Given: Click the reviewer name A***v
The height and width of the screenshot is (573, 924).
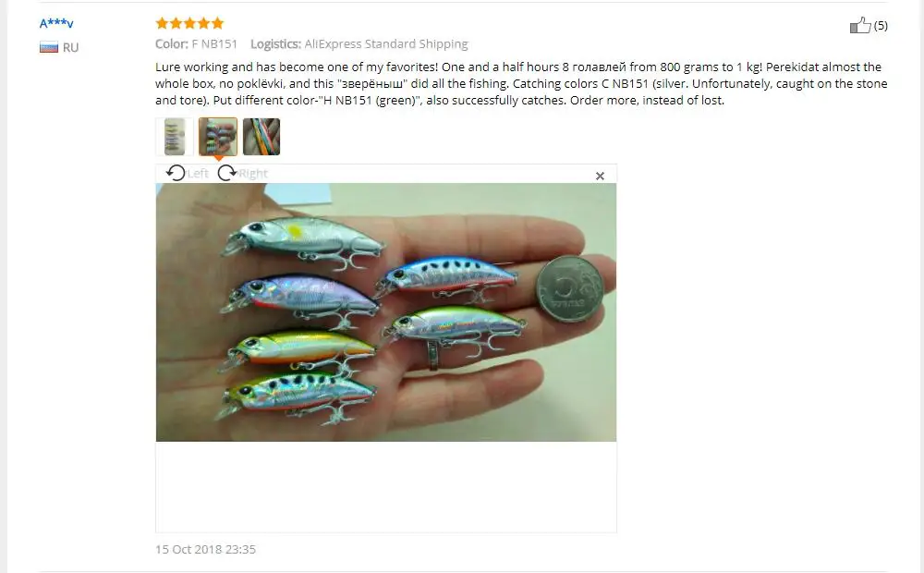Looking at the screenshot, I should pos(56,24).
